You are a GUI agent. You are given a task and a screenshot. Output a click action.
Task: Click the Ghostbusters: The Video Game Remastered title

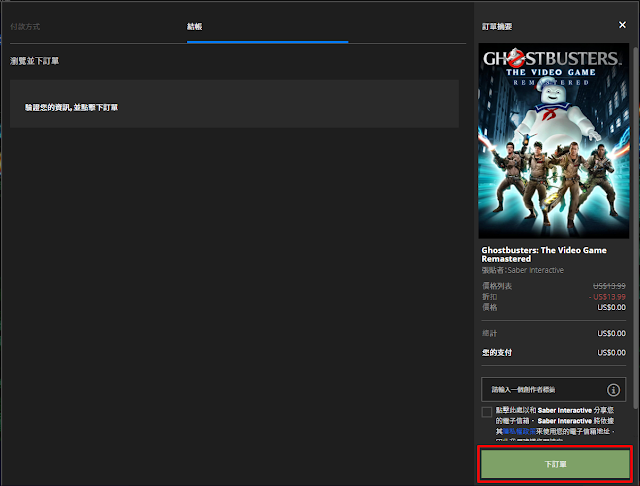coord(544,255)
